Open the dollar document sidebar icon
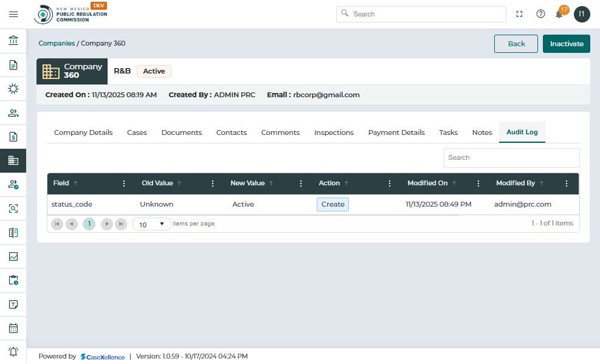The height and width of the screenshot is (364, 600). [13, 137]
